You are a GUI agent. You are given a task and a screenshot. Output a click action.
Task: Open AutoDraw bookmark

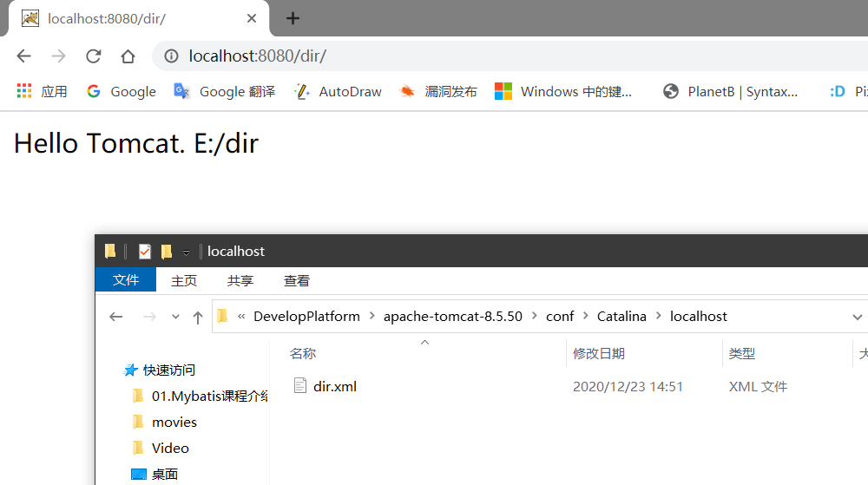pos(338,91)
